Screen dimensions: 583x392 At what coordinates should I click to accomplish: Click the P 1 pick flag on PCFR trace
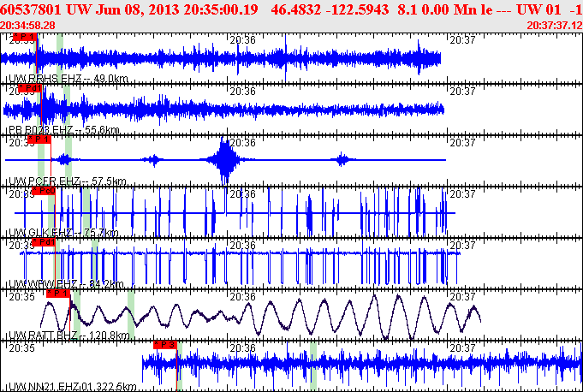[x=39, y=140]
